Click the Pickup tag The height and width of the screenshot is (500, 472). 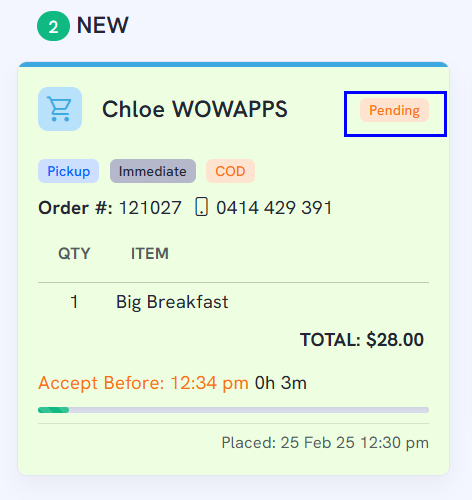coord(68,171)
